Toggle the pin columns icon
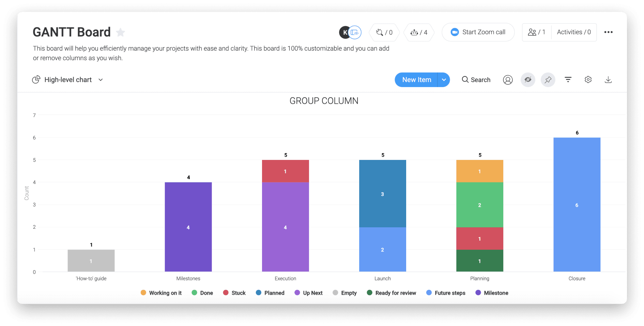The height and width of the screenshot is (326, 644). point(548,80)
